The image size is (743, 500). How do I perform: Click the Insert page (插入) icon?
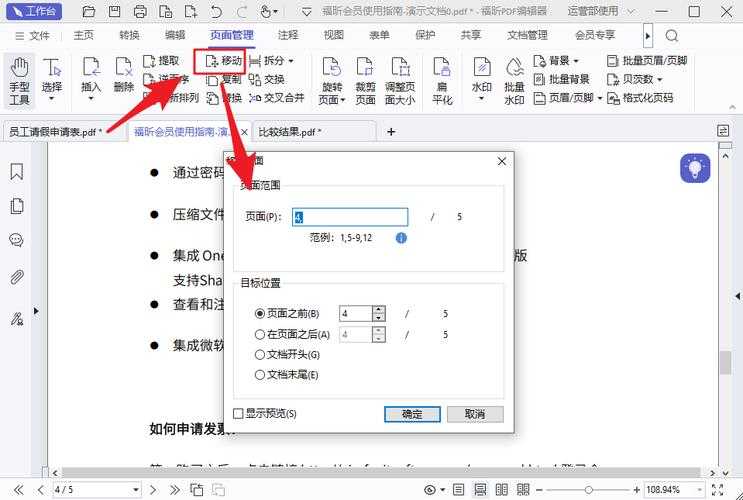(x=91, y=77)
